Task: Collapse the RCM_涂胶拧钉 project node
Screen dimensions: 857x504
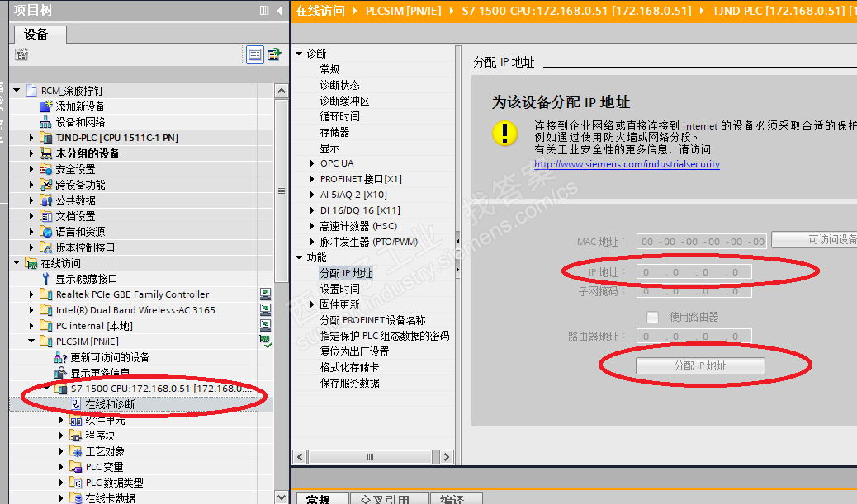Action: point(17,90)
